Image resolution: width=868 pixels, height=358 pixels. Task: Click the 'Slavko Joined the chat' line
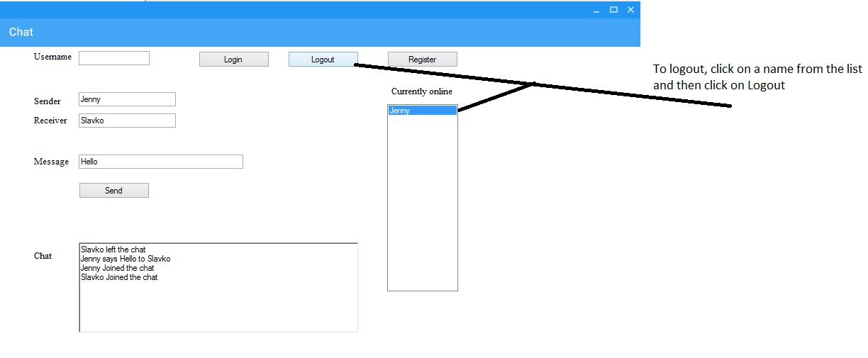(119, 277)
